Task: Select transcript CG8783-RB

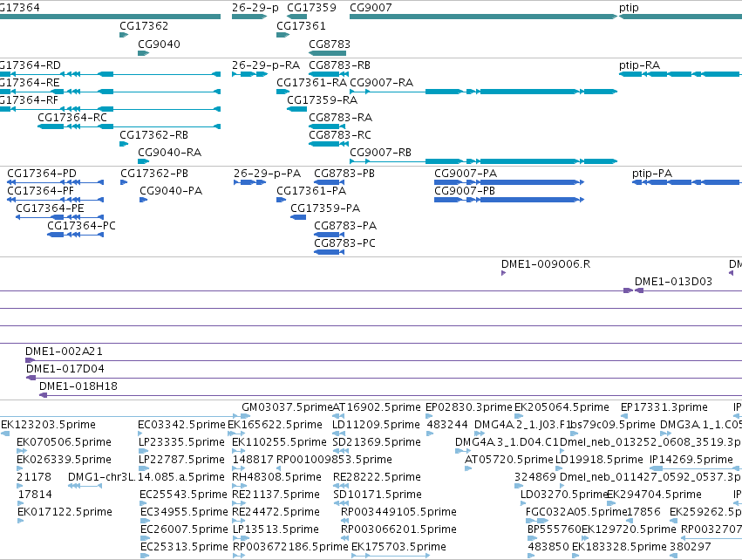Action: tap(328, 74)
